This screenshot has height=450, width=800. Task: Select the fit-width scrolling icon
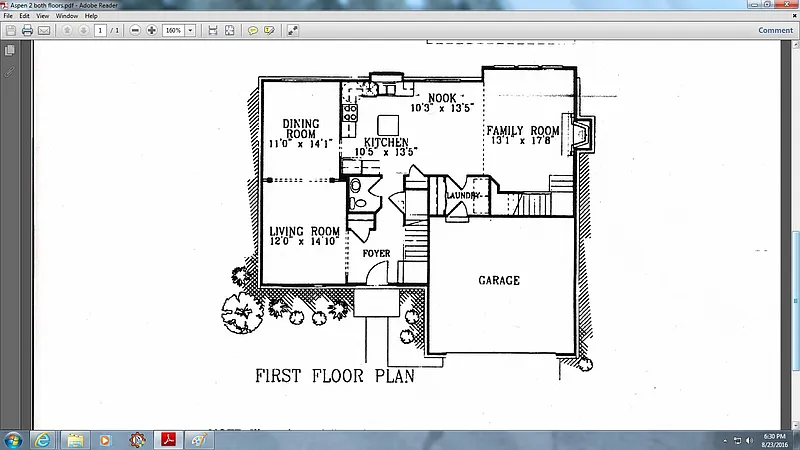tap(213, 31)
